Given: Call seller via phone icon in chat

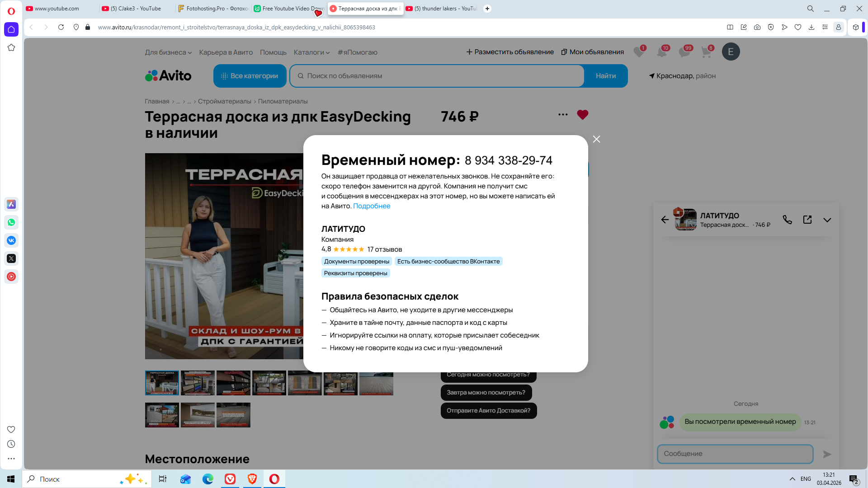Looking at the screenshot, I should coord(787,220).
